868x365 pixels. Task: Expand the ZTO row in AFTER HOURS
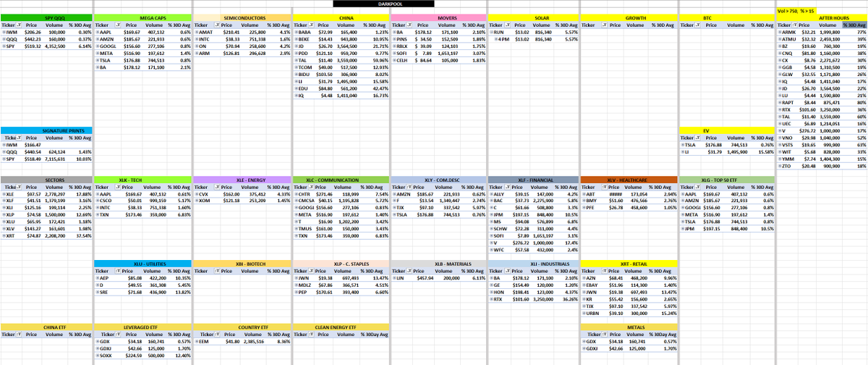(780, 165)
